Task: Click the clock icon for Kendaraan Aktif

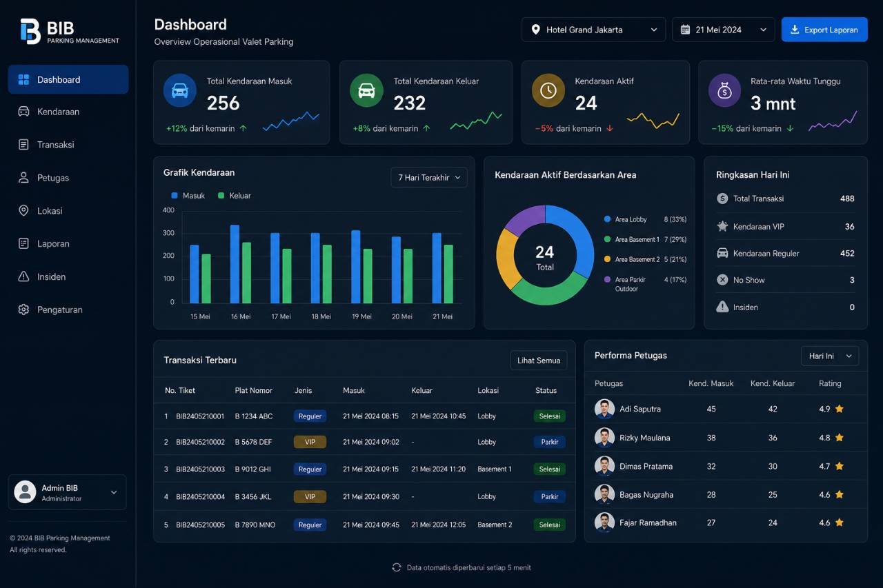Action: click(x=548, y=91)
